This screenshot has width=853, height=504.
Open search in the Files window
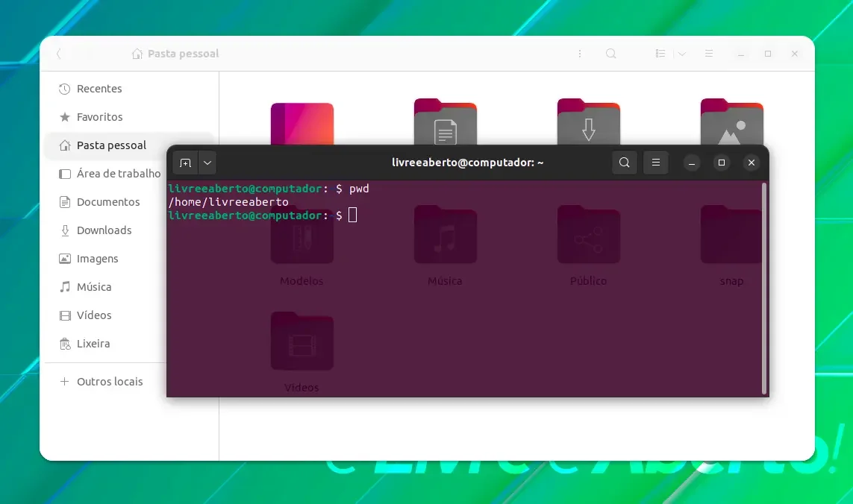point(611,54)
